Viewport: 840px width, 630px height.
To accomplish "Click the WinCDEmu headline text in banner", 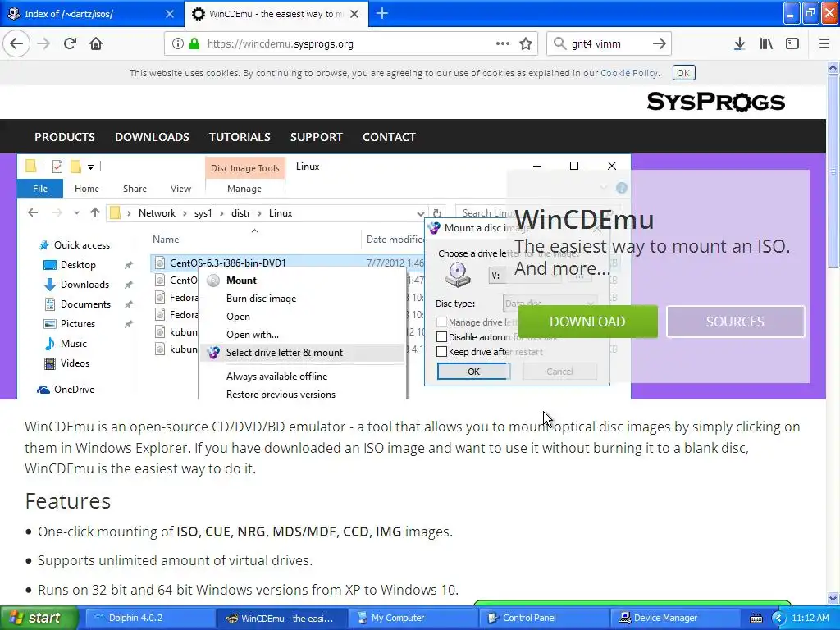I will pyautogui.click(x=584, y=220).
